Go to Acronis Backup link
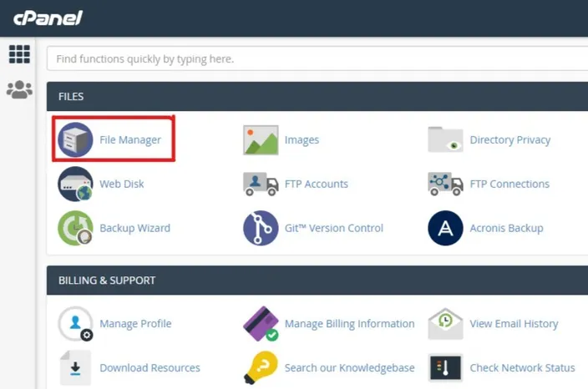Viewport: 588px width, 389px height. 506,228
